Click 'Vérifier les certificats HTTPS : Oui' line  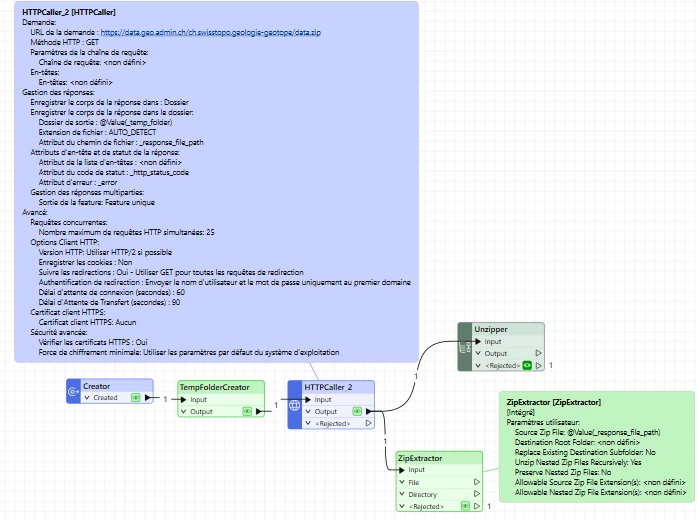click(93, 342)
